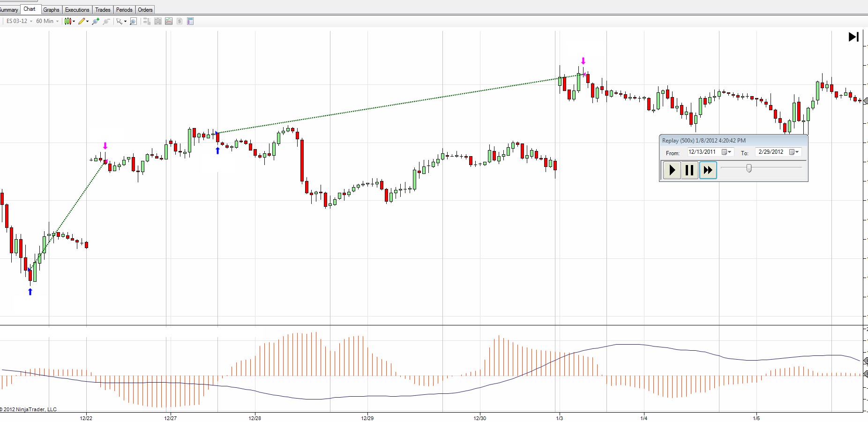
Task: Open the Orders tab
Action: coord(145,10)
